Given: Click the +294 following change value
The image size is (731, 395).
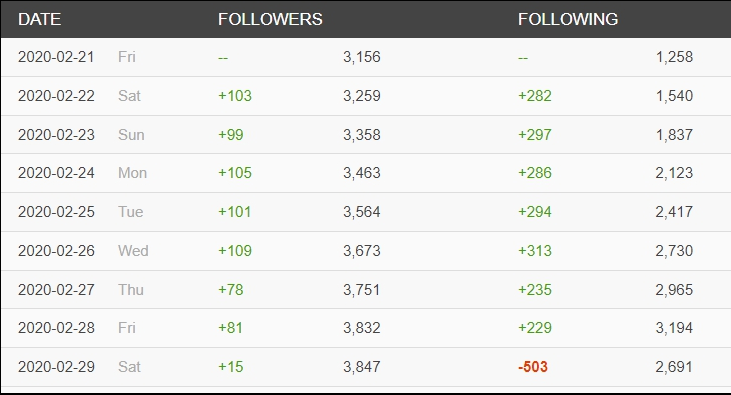Looking at the screenshot, I should pyautogui.click(x=535, y=212).
